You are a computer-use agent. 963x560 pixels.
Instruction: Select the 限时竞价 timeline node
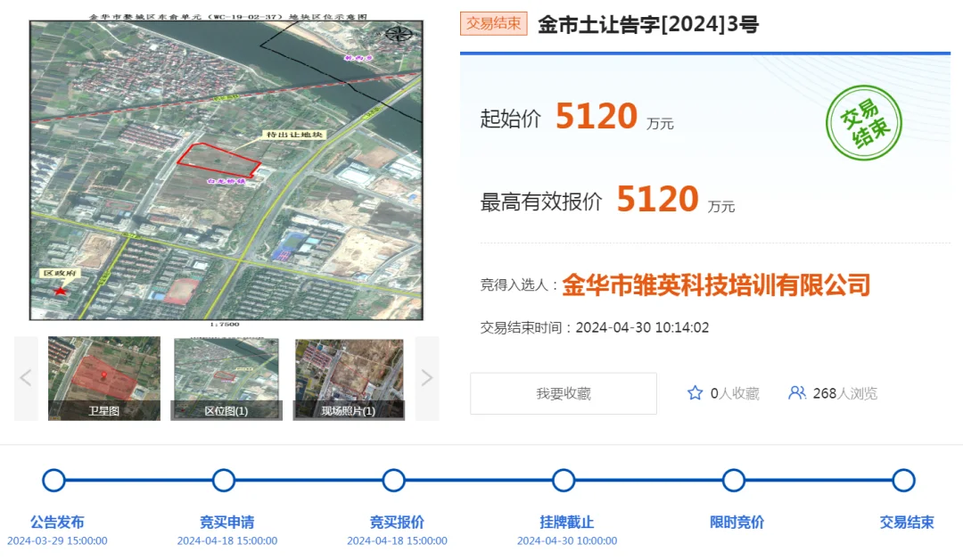[x=733, y=480]
